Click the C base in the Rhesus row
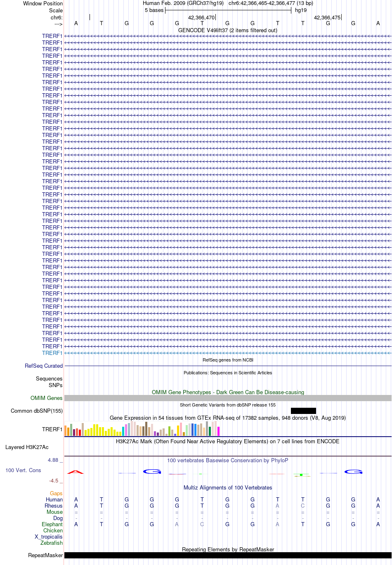Viewport: 392px width, 565px height. coord(303,506)
